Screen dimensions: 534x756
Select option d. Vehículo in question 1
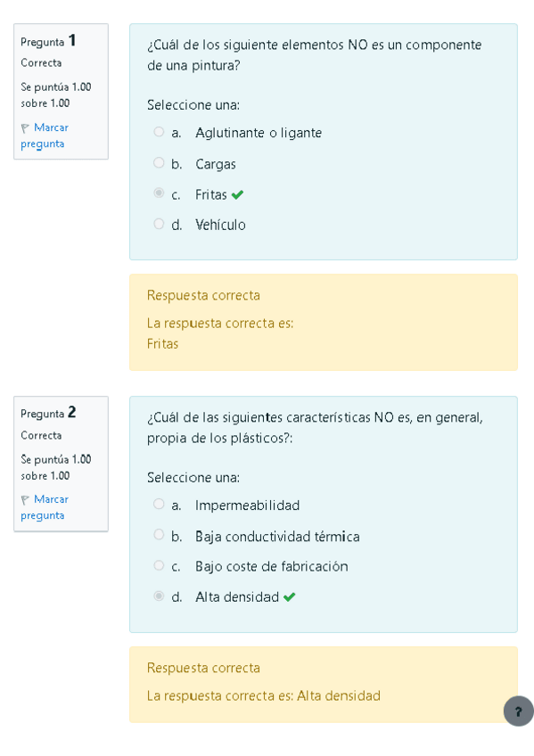click(159, 224)
